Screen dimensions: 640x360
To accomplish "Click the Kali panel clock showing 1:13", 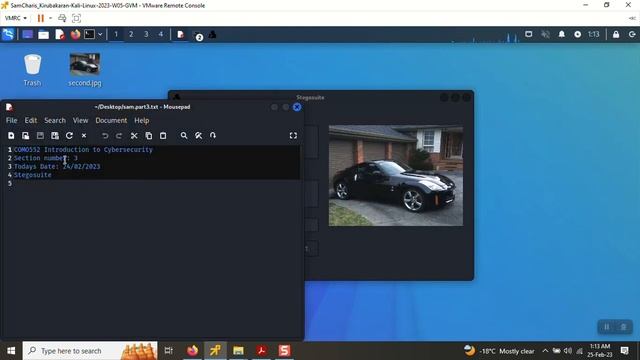I will coord(593,34).
